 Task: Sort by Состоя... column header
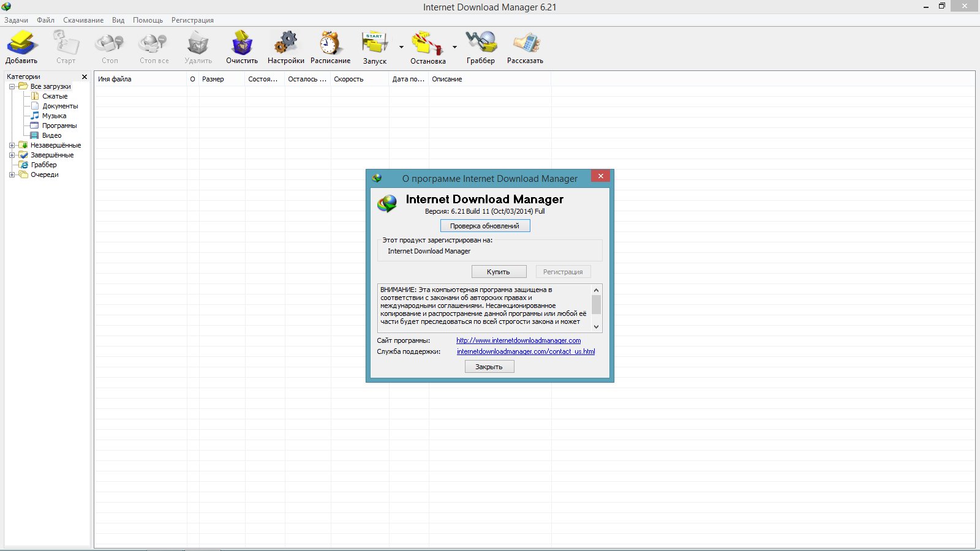click(x=265, y=79)
